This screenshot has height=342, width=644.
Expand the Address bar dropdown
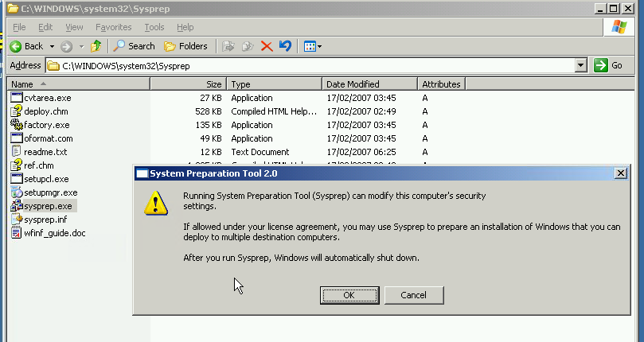tap(580, 65)
